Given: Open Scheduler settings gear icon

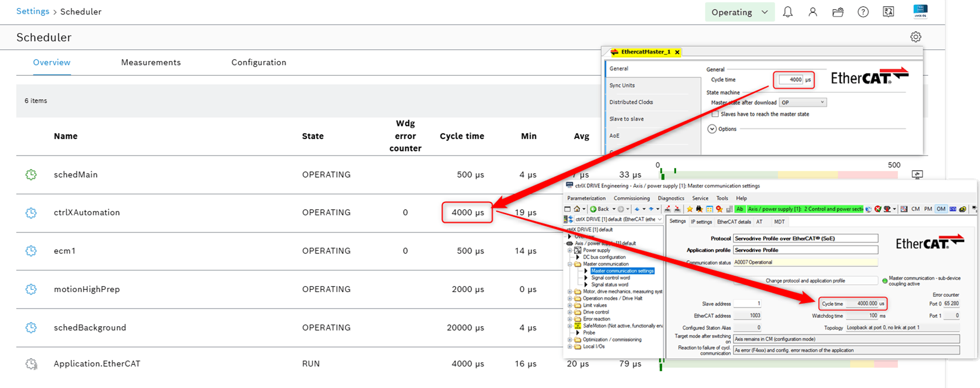Looking at the screenshot, I should 915,37.
